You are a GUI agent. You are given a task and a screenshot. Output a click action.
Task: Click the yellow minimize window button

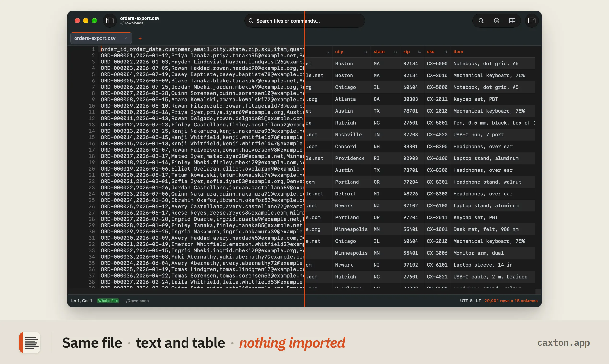point(86,21)
